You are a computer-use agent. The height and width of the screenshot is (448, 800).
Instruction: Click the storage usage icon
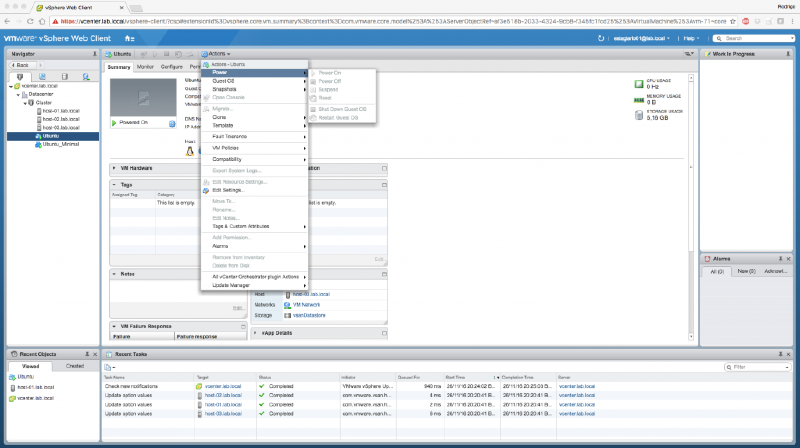(639, 115)
